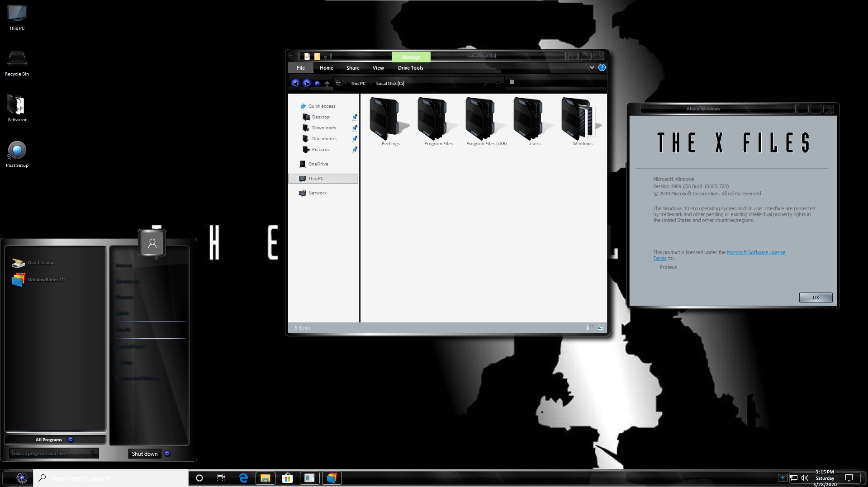868x487 pixels.
Task: Click This PC in address breadcrumb
Action: coord(358,83)
